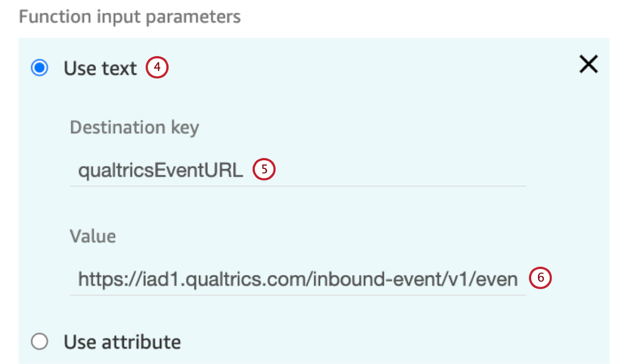
Task: Switch to attribute mode for this parameter
Action: (40, 341)
